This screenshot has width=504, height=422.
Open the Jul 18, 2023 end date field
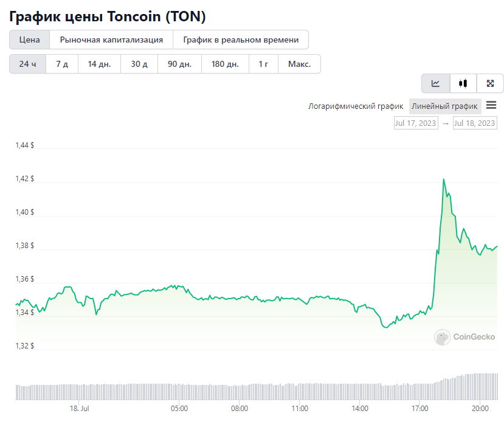click(x=475, y=123)
